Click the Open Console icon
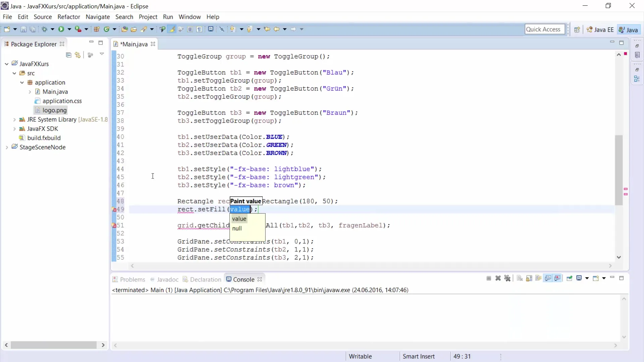 [596, 279]
